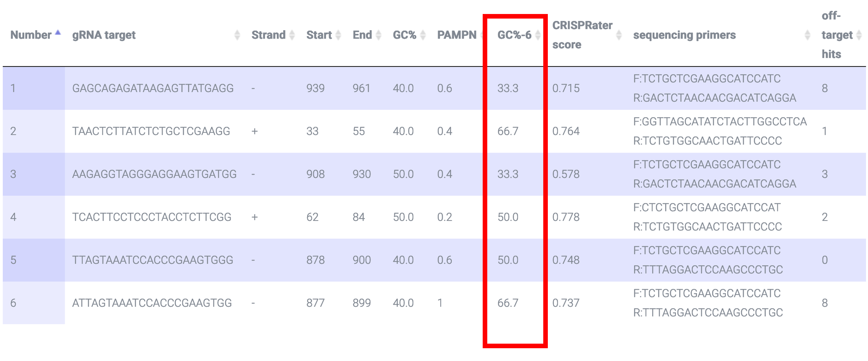Viewport: 868px width, 361px height.
Task: Click the AAGAGGTAGGGAGGAAGTGATGG target sequence
Action: 154,174
